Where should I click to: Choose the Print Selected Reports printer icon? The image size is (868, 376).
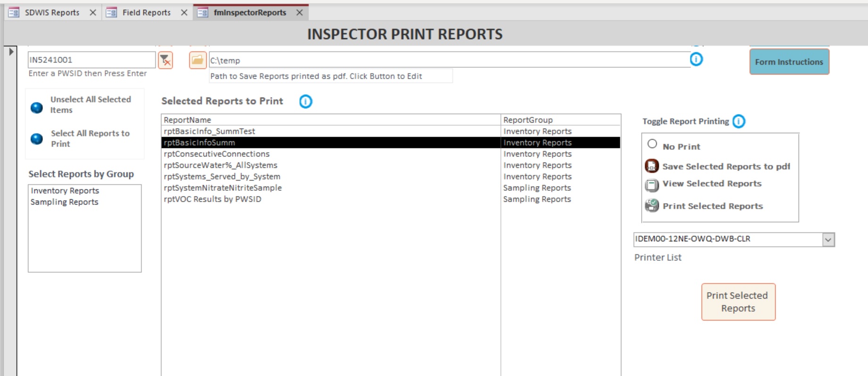[652, 205]
